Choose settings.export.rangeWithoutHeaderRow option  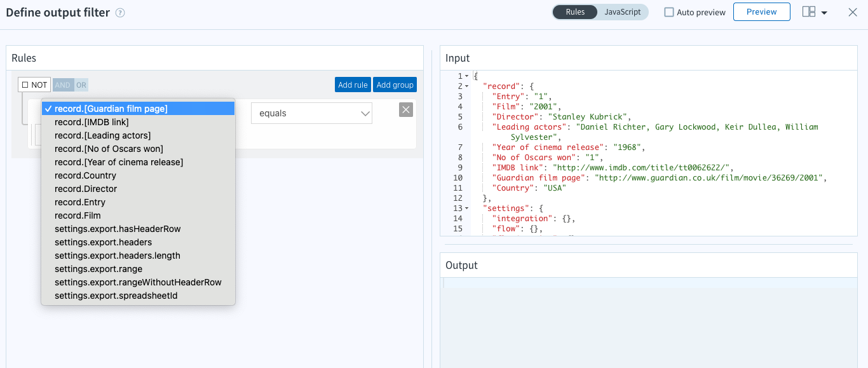(139, 282)
